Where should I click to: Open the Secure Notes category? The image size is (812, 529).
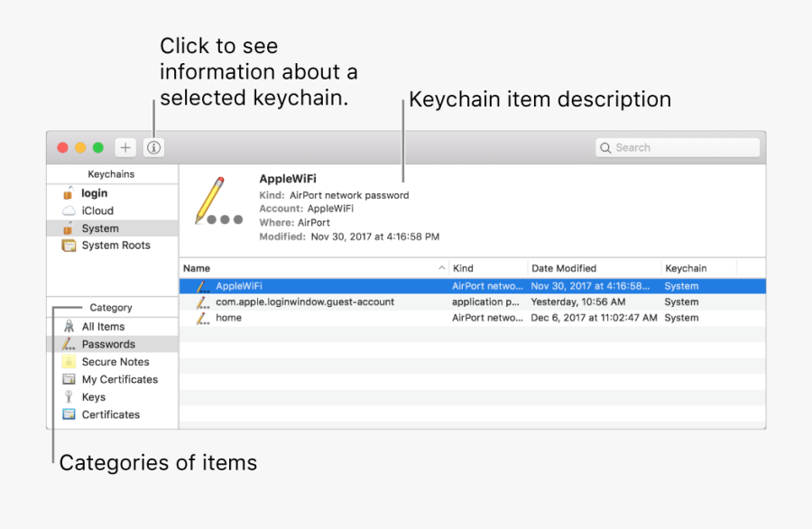pyautogui.click(x=113, y=362)
